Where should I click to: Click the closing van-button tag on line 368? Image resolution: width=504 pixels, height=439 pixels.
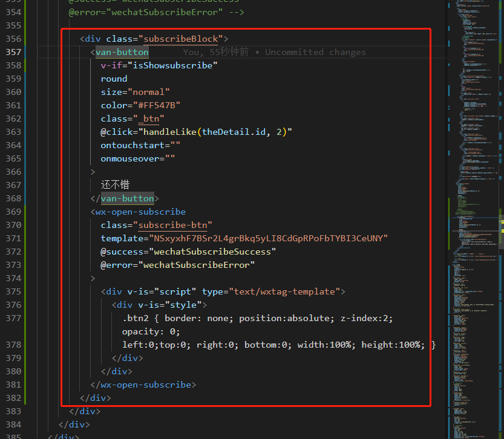tap(127, 199)
